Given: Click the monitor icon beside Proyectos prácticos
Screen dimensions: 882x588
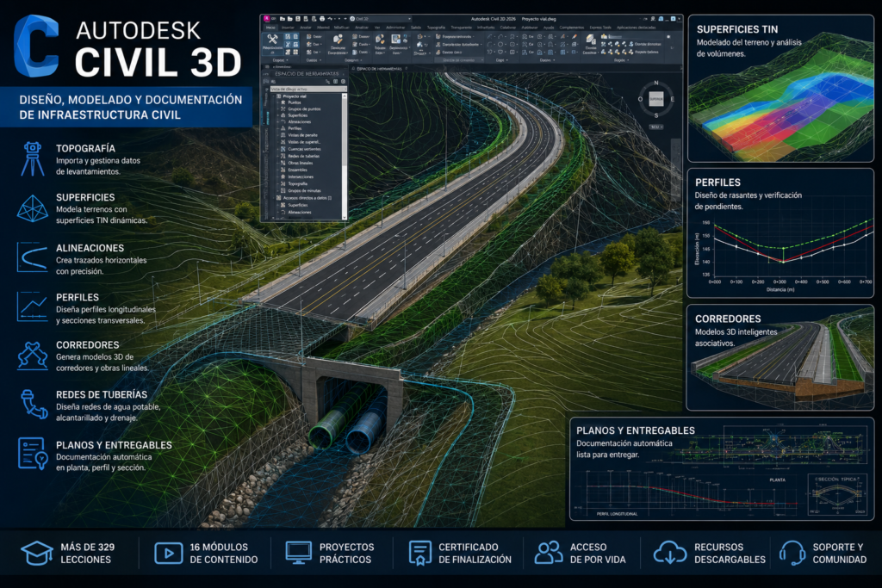Looking at the screenshot, I should click(x=298, y=554).
